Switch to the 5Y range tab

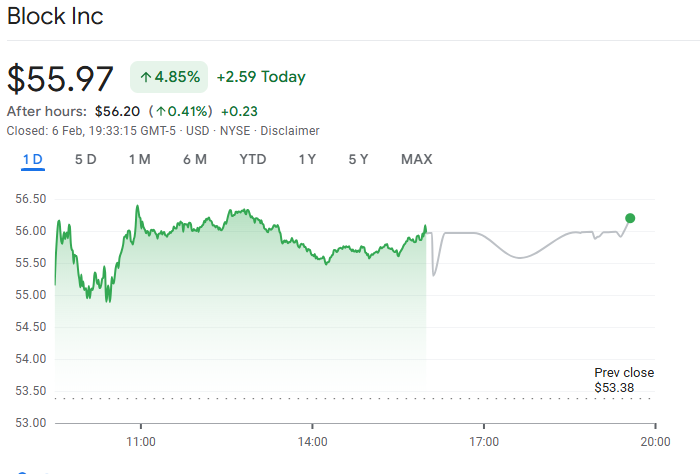pyautogui.click(x=358, y=160)
